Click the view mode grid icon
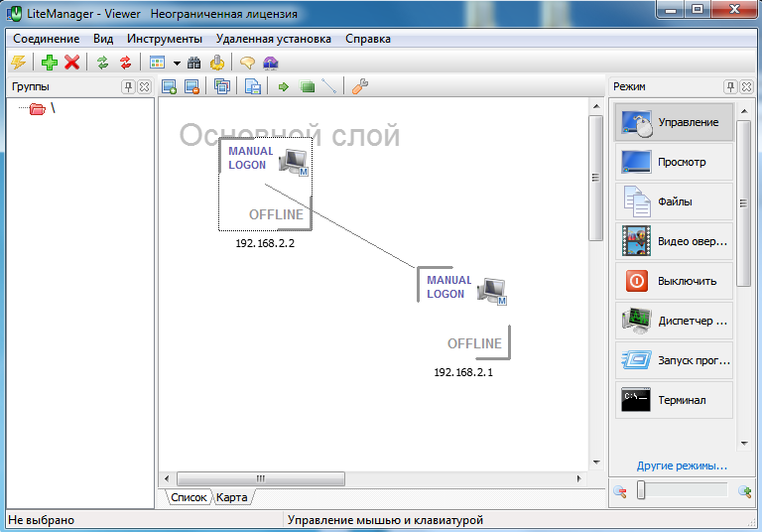This screenshot has width=762, height=532. click(158, 63)
